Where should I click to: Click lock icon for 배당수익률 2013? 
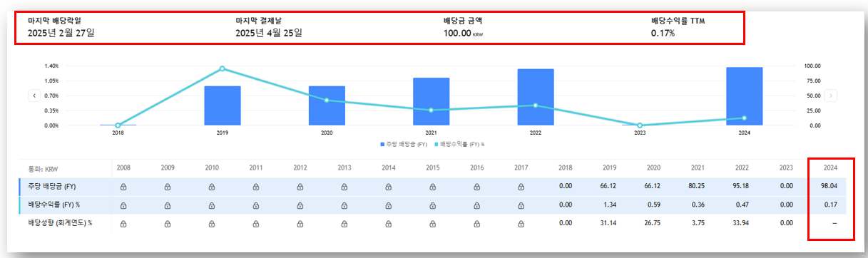pos(344,205)
